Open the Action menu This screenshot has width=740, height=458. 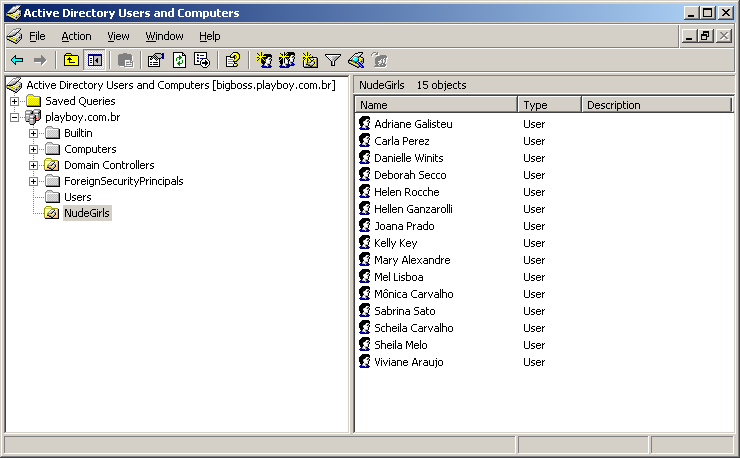point(76,36)
